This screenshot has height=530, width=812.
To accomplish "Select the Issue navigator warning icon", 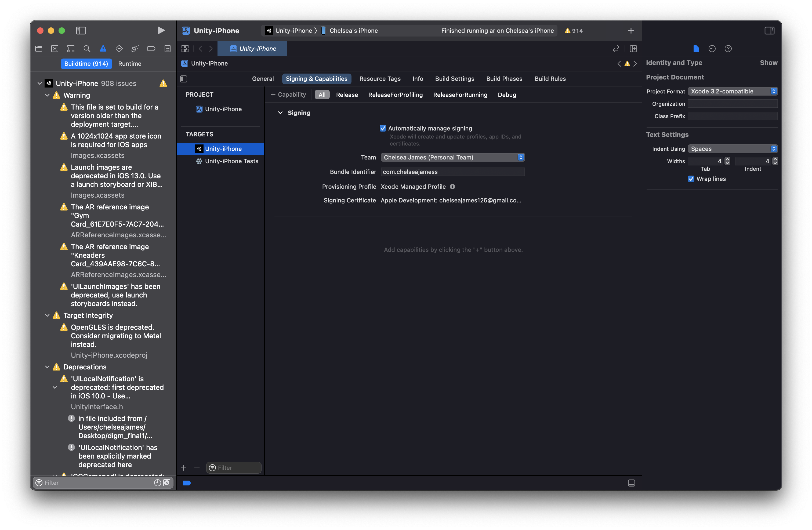I will pos(103,49).
